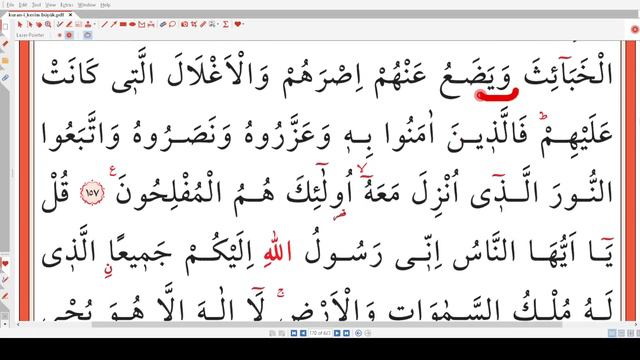Open the View menu

[51, 5]
